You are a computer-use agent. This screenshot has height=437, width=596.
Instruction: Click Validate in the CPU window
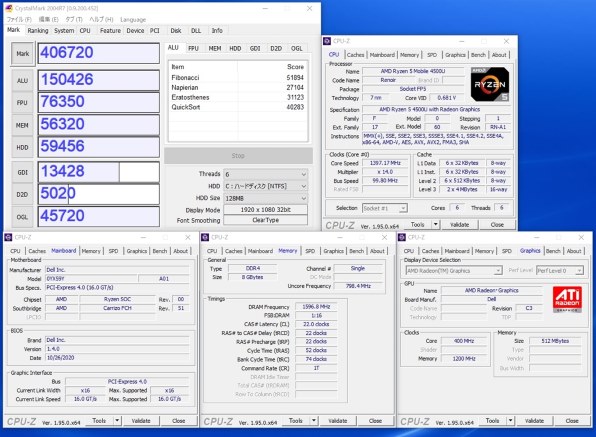(460, 225)
